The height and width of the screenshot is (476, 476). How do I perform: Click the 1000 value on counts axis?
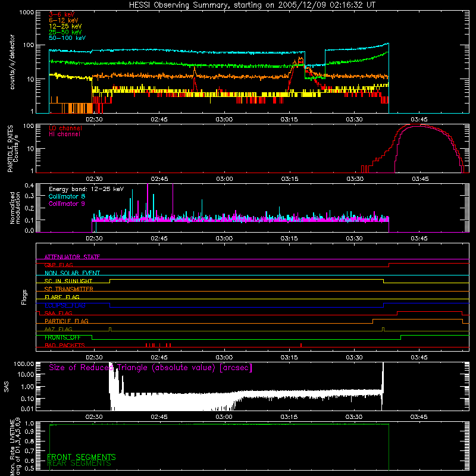click(27, 12)
